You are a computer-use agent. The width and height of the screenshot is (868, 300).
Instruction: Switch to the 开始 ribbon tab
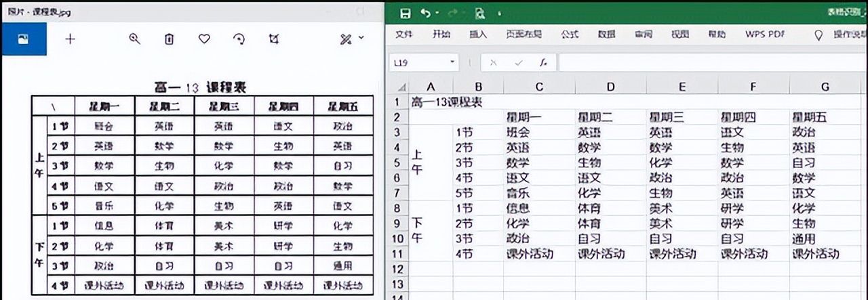click(x=441, y=34)
